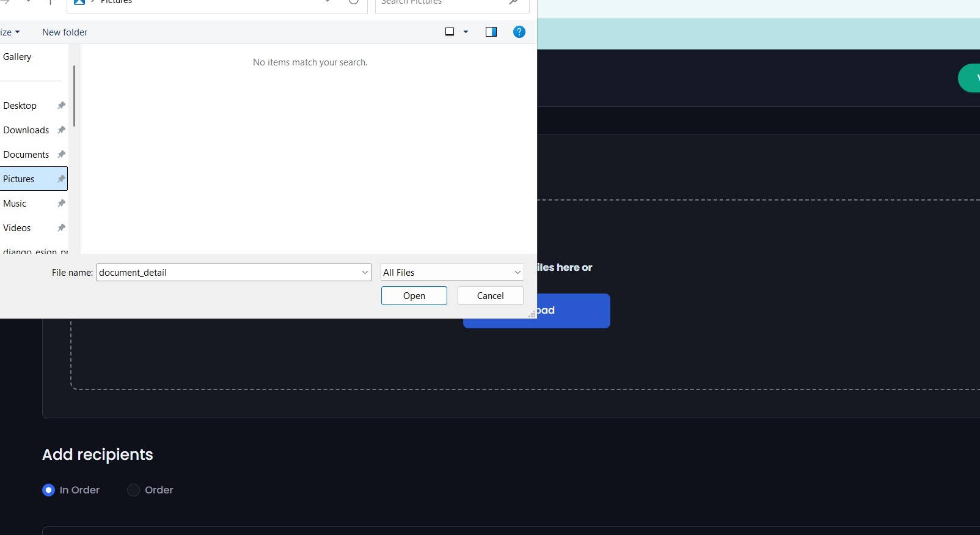Click the pin icon beside Videos

[x=61, y=228]
